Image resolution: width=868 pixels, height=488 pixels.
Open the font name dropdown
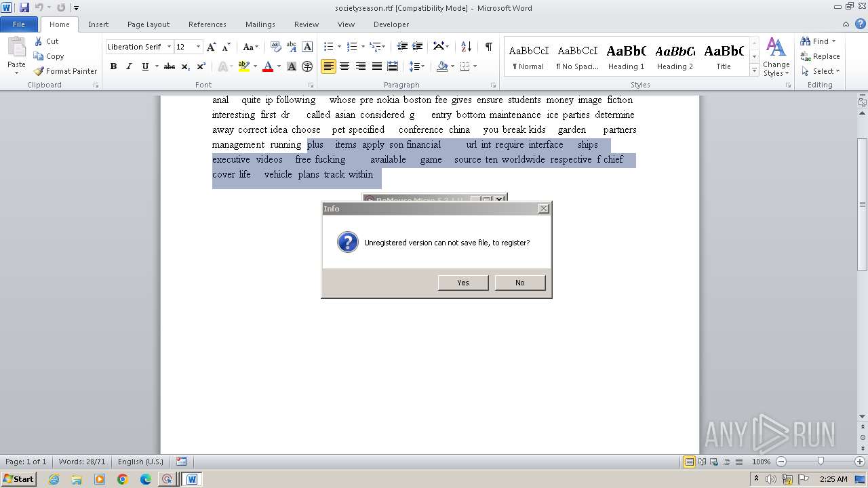click(x=169, y=47)
